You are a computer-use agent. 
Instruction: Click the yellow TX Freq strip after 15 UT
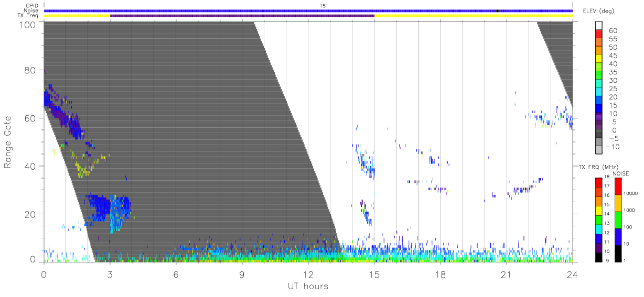pos(474,16)
